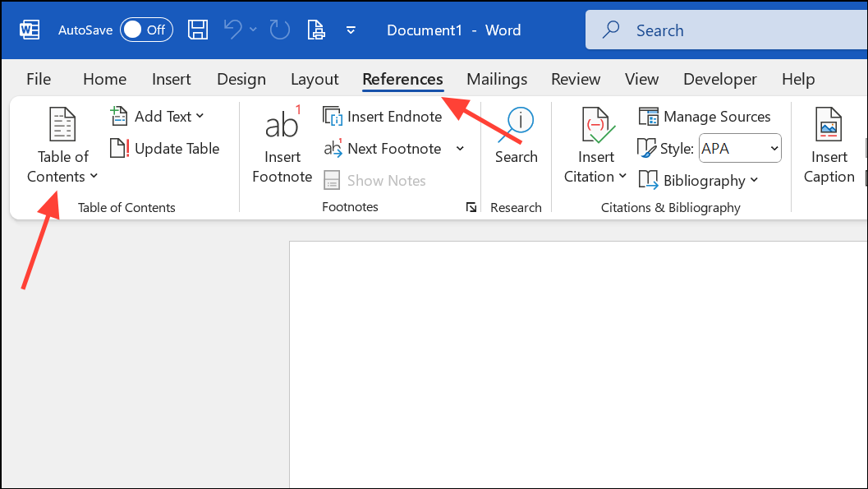This screenshot has width=868, height=489.
Task: Toggle the AutoSave switch
Action: (145, 30)
